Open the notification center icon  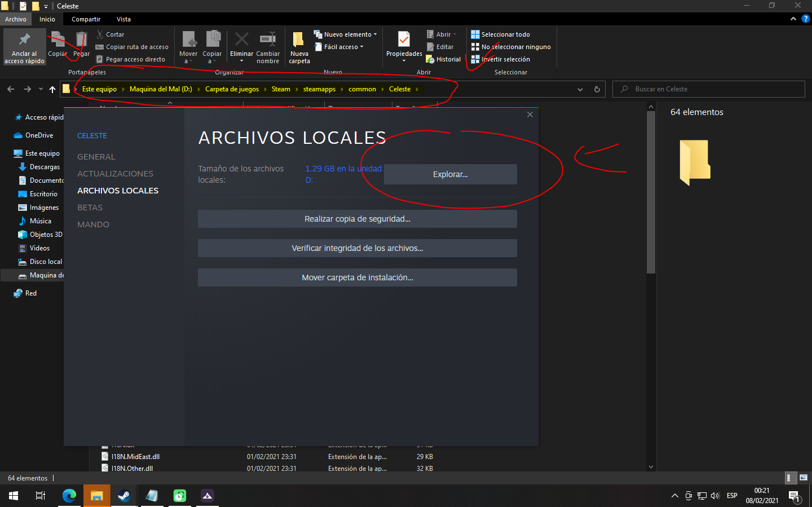pos(795,496)
